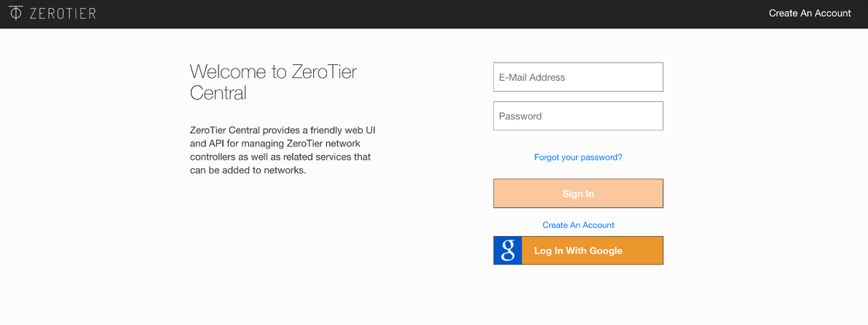Click the blue Google 'g' icon
This screenshot has width=868, height=325.
508,251
